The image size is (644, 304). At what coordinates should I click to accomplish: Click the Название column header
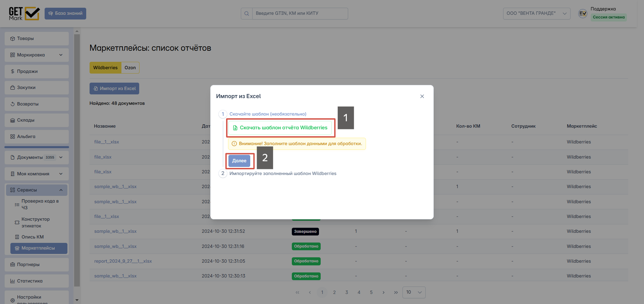pos(105,126)
